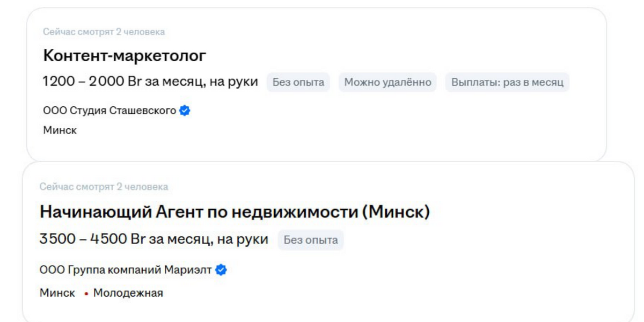Select the Молодежная metro station label
The height and width of the screenshot is (322, 644).
[128, 294]
